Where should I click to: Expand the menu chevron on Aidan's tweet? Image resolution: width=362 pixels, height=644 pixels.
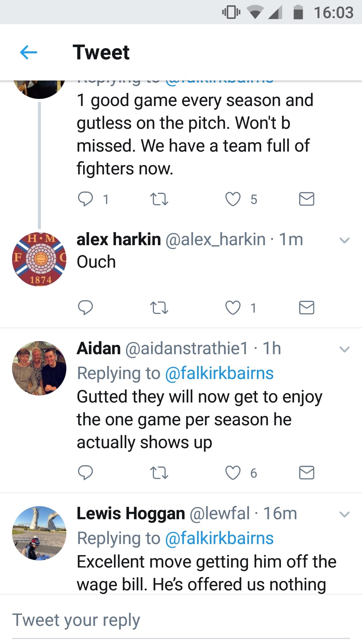coord(344,349)
